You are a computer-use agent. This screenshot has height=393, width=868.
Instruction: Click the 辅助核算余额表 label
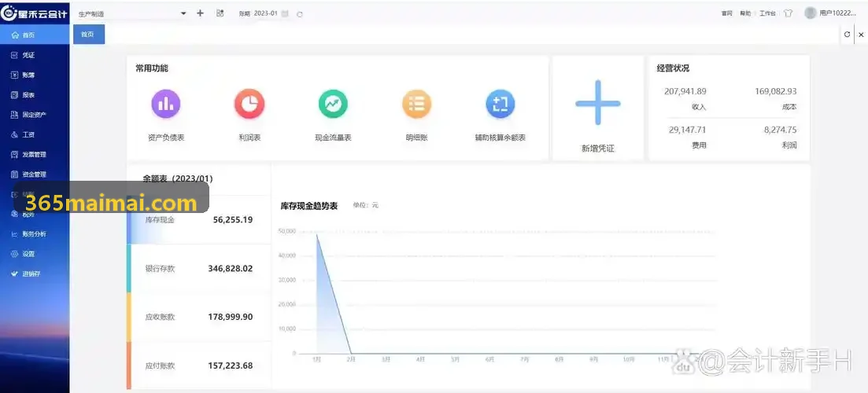pyautogui.click(x=500, y=138)
